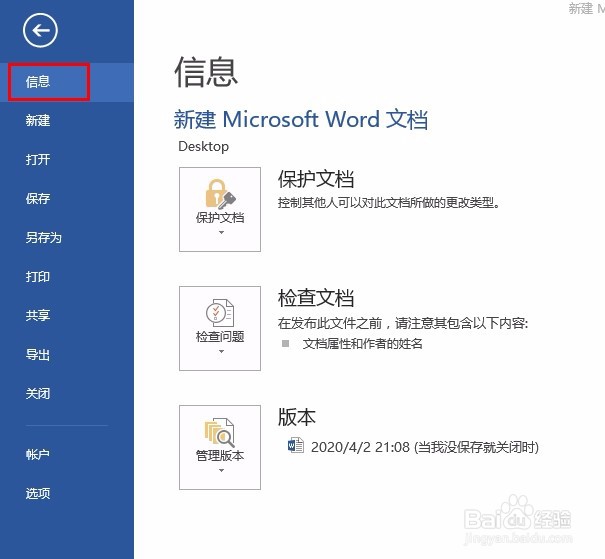This screenshot has height=559, width=605.
Task: Click the 检查问题 button label
Action: coord(220,337)
